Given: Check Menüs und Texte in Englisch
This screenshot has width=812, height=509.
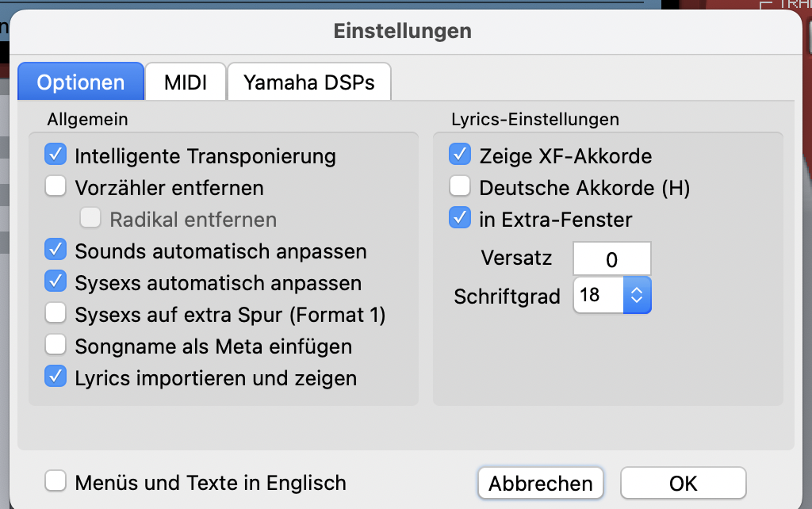Looking at the screenshot, I should (x=56, y=482).
